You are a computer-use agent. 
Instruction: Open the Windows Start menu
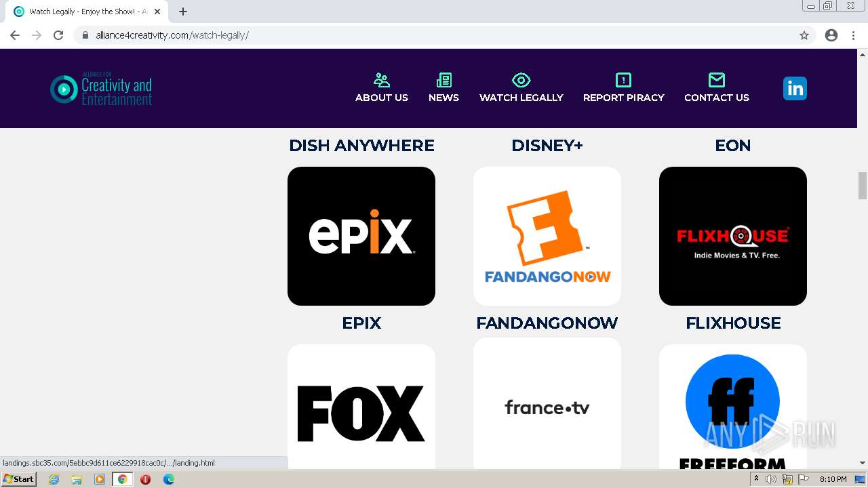(x=19, y=479)
